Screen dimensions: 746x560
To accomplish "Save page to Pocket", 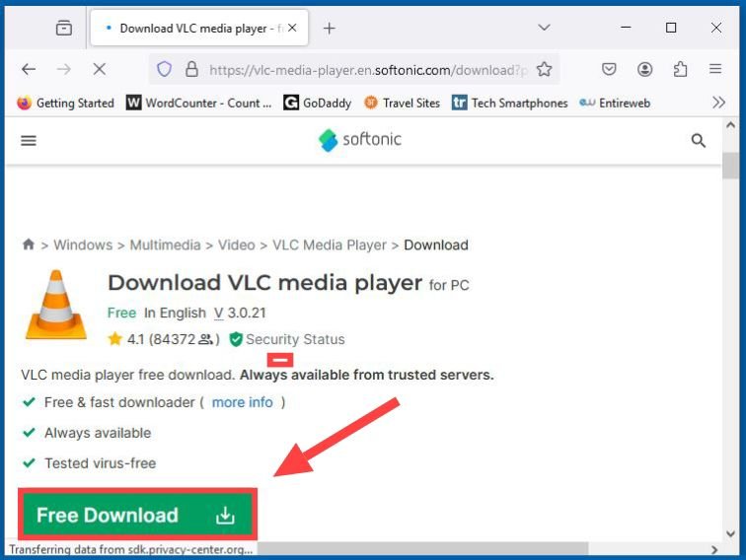I will 609,69.
